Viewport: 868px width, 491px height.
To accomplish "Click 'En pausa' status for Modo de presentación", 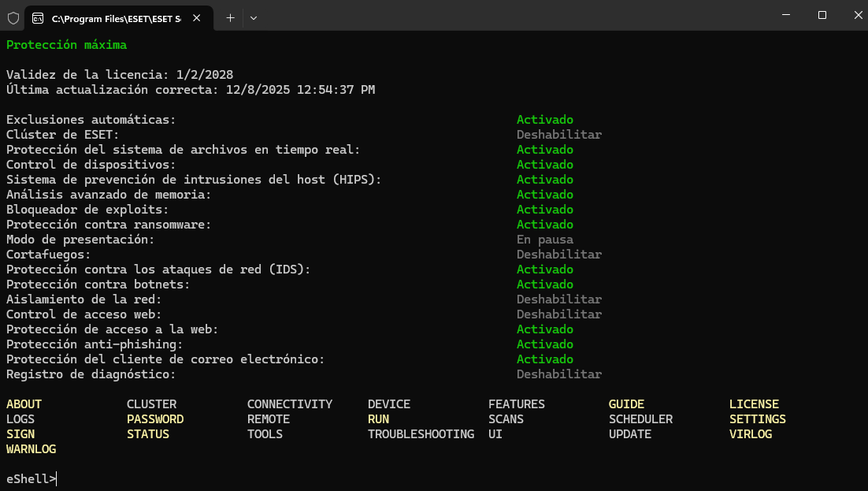I will (544, 240).
